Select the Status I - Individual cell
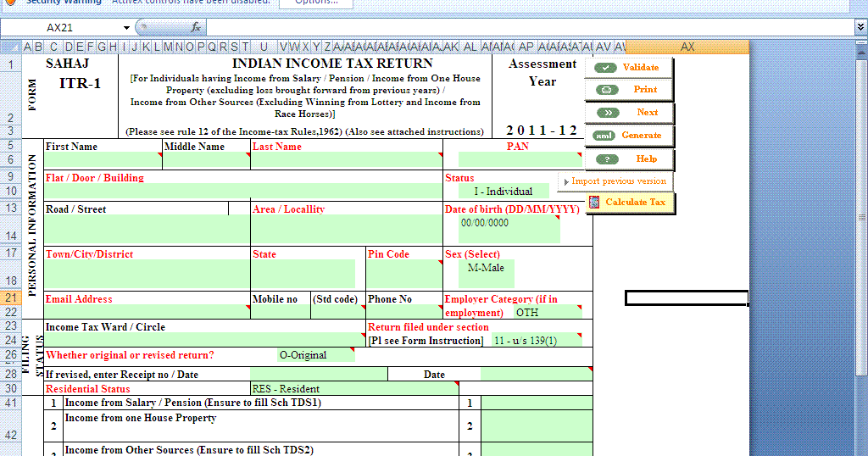 click(x=504, y=192)
